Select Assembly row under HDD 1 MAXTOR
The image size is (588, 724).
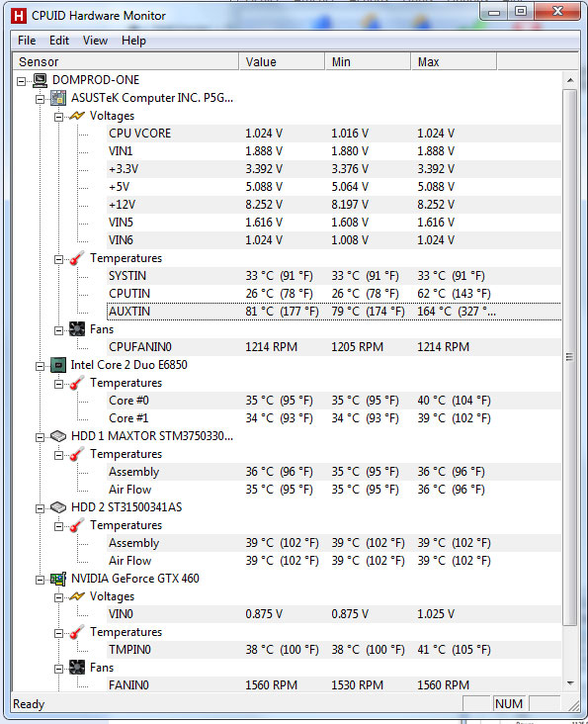point(333,472)
